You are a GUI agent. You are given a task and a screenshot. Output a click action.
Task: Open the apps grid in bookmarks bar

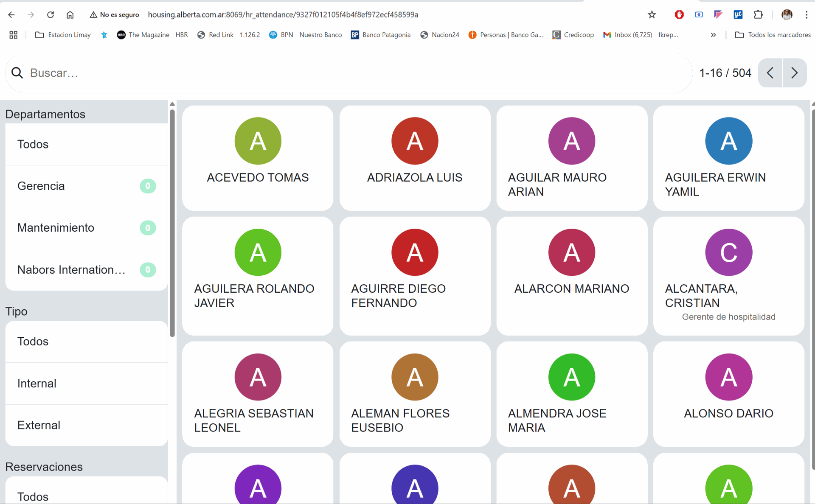click(x=14, y=35)
